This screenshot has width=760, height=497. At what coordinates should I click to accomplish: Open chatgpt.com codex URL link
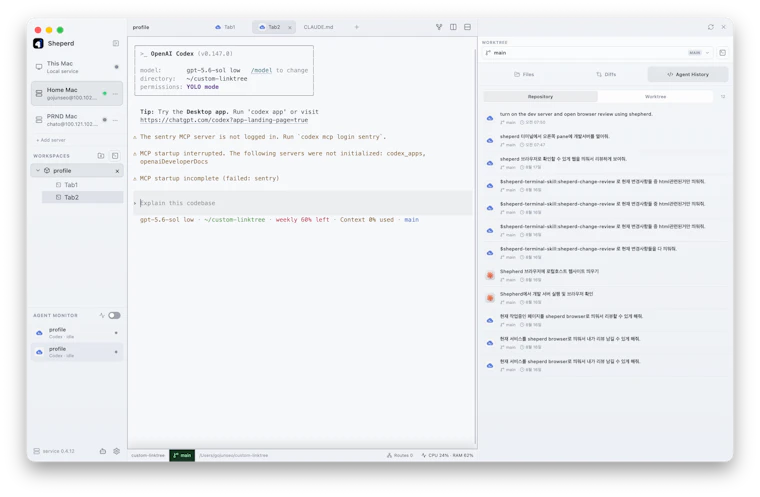click(x=224, y=120)
